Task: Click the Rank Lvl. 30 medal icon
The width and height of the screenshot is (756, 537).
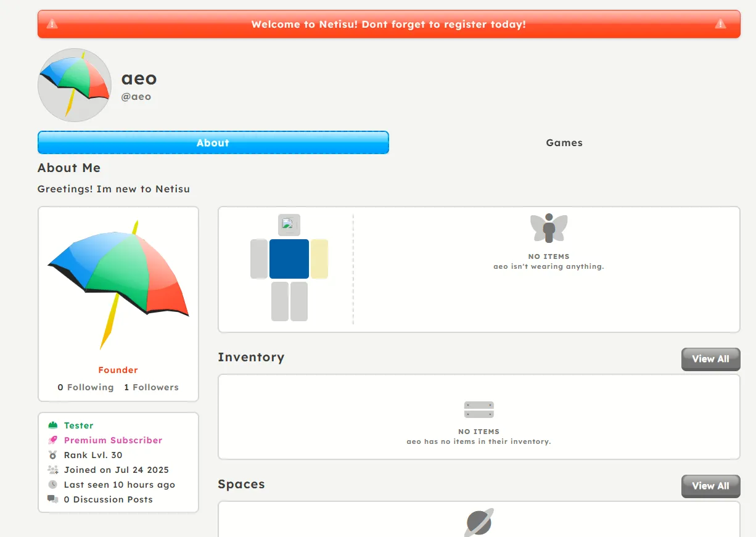Action: point(52,455)
